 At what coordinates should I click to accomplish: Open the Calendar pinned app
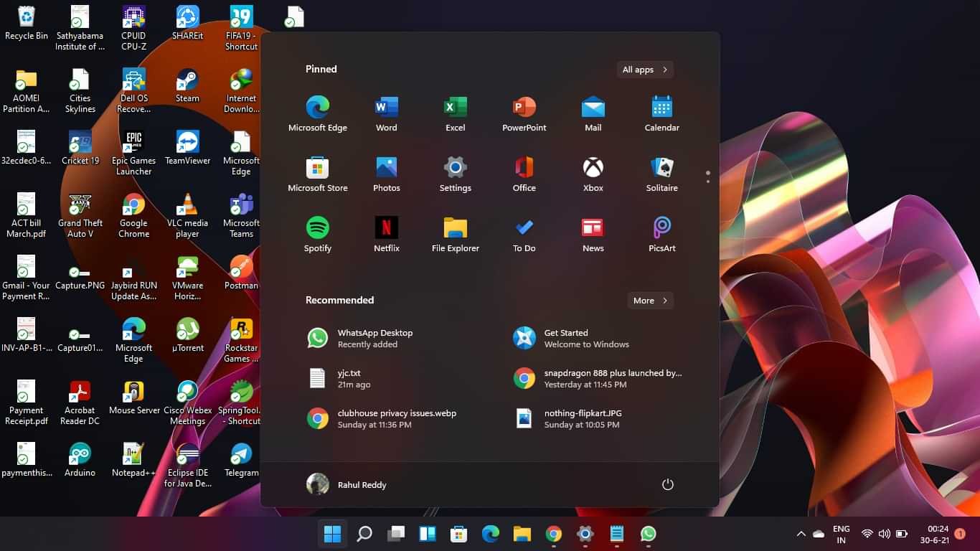[x=662, y=114]
